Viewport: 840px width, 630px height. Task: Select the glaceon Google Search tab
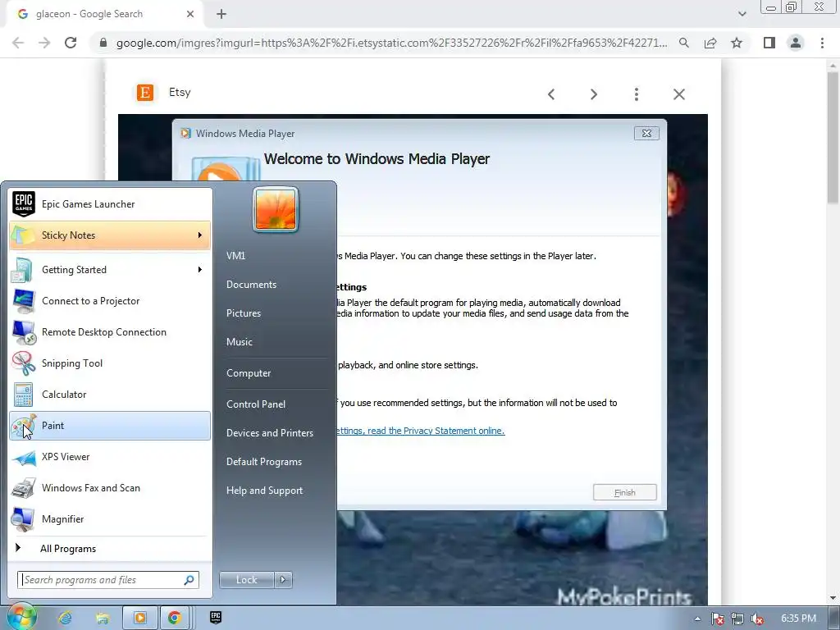pyautogui.click(x=89, y=14)
